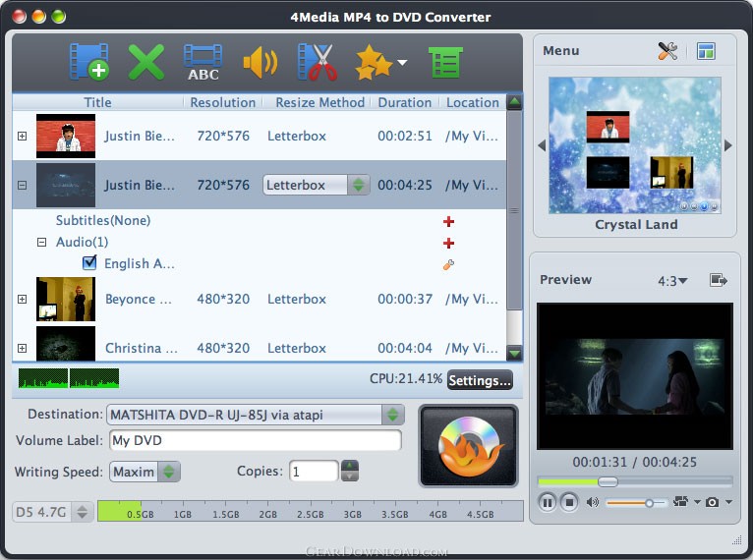
Task: Add audio track with red plus in Audio row
Action: [x=448, y=243]
